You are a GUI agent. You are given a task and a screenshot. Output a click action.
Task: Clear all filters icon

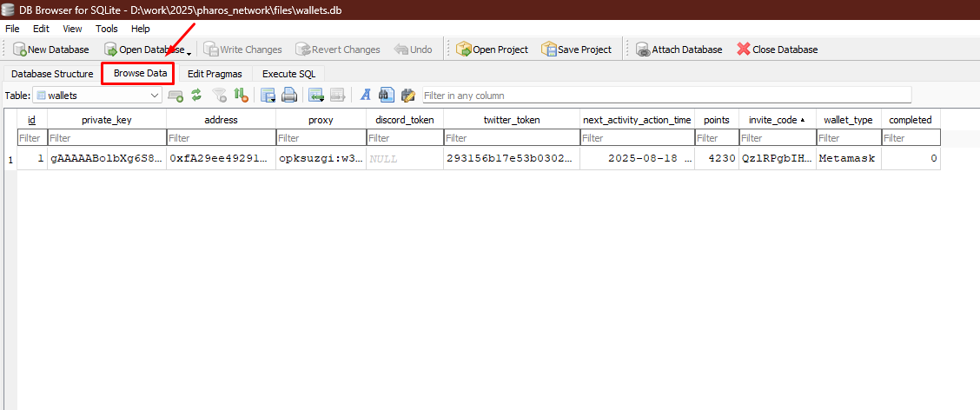pyautogui.click(x=219, y=95)
